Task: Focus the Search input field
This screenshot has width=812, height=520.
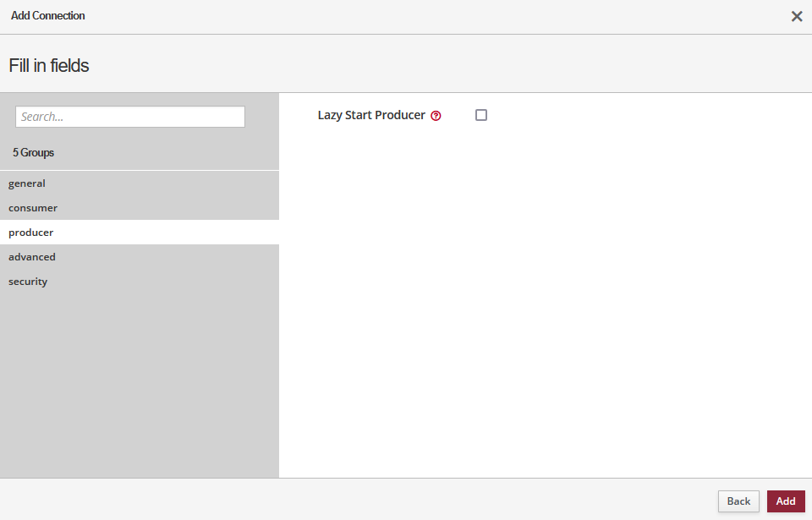Action: coord(130,117)
